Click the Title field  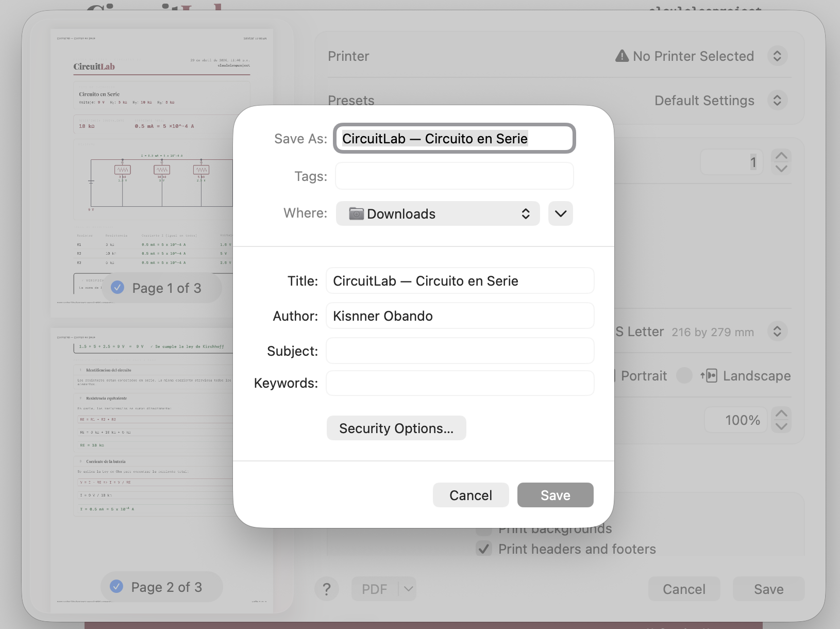coord(460,280)
